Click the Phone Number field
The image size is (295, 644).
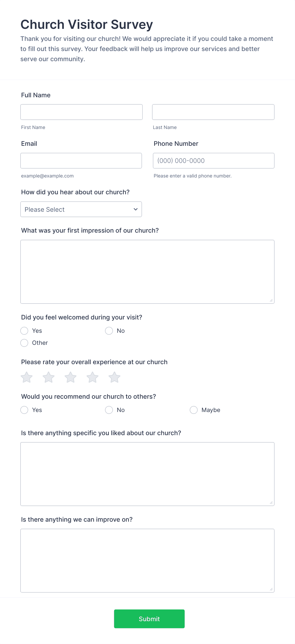pyautogui.click(x=213, y=161)
